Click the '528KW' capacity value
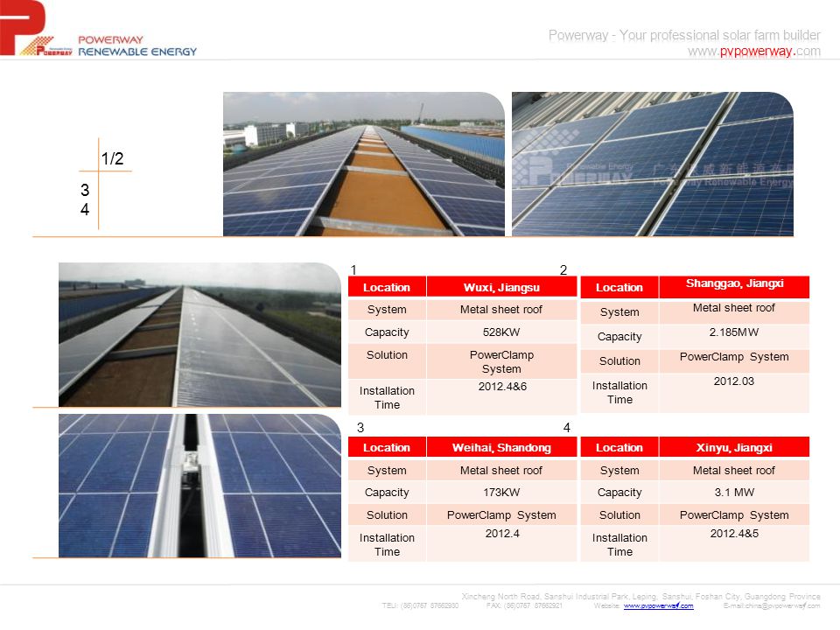Viewport: 840px width, 630px height. (501, 332)
